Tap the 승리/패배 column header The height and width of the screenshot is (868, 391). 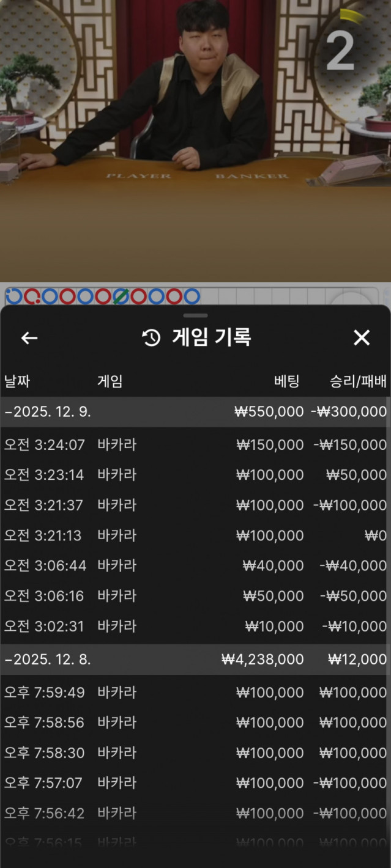[x=358, y=382]
